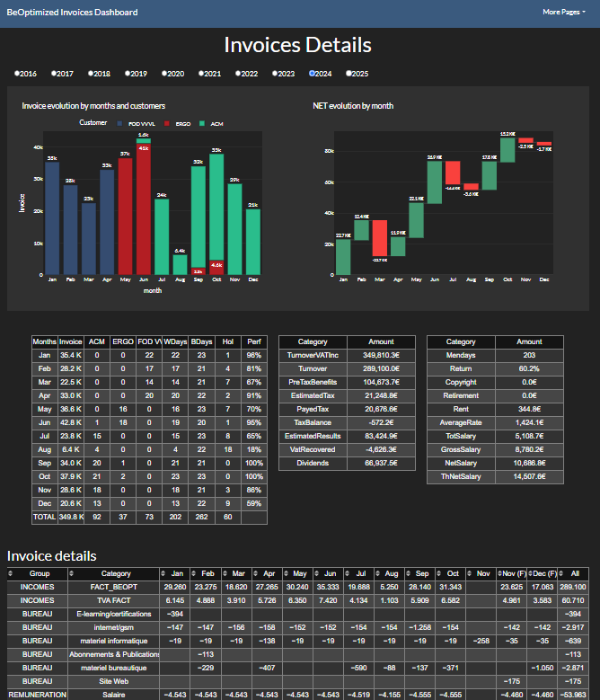The height and width of the screenshot is (700, 600).
Task: Sort the All totals column
Action: pyautogui.click(x=560, y=572)
